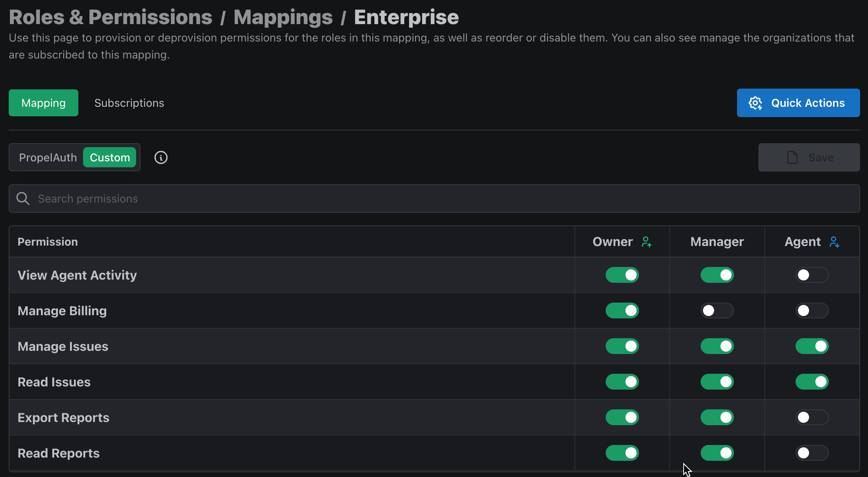The height and width of the screenshot is (477, 868).
Task: Enable View Agent Activity for Agent
Action: pos(812,275)
